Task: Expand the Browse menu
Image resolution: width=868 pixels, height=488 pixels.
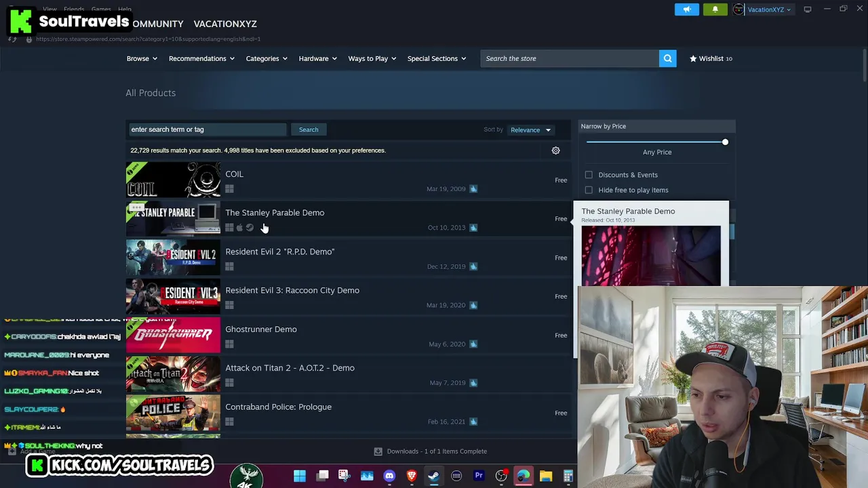Action: click(x=142, y=58)
